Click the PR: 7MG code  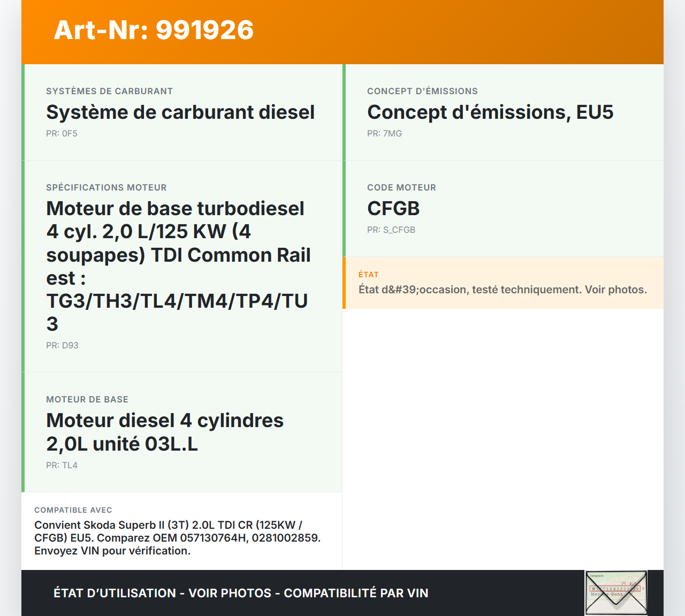pos(384,134)
